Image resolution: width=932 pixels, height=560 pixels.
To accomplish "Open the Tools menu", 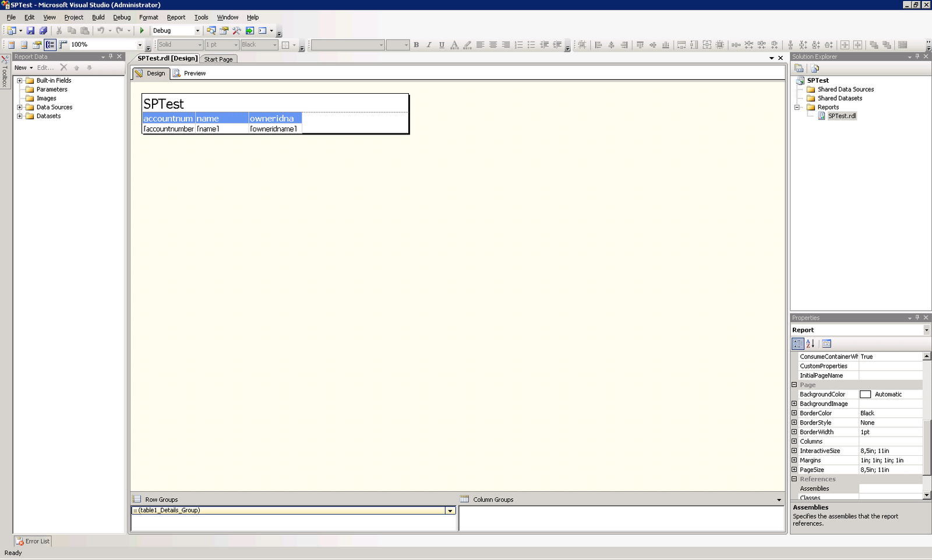I will coord(201,17).
